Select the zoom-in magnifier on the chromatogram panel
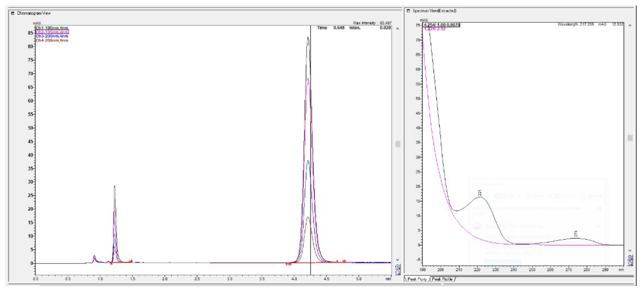This screenshot has height=292, width=644. click(x=397, y=266)
